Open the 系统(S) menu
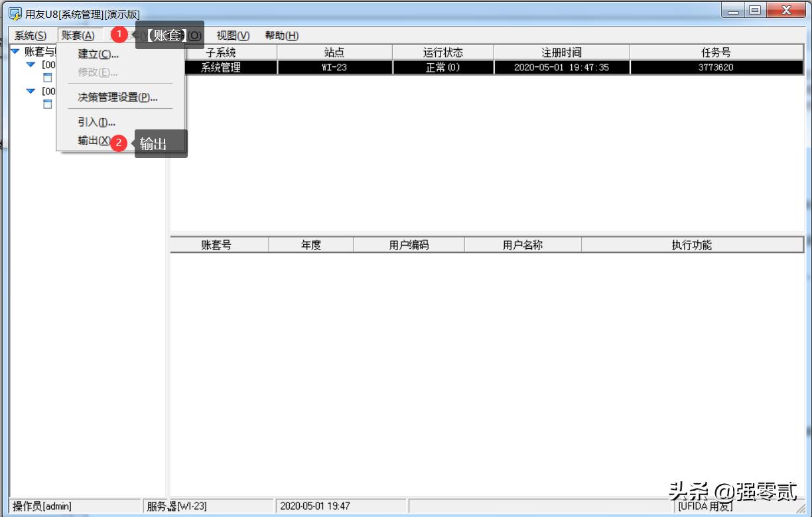The width and height of the screenshot is (812, 517). point(31,35)
